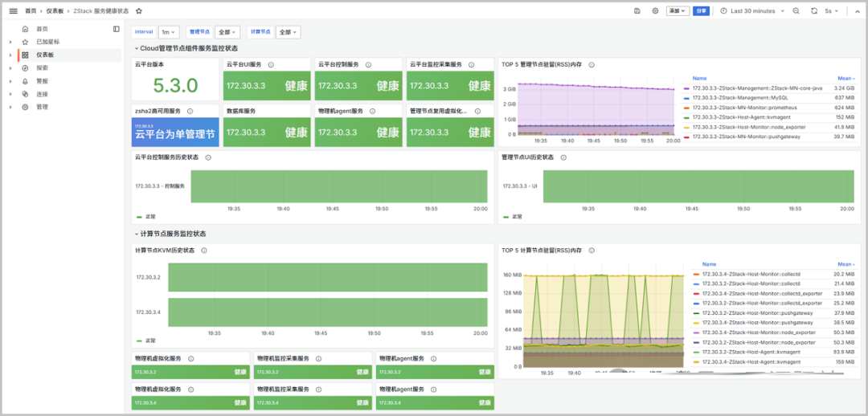Click the save dashboard icon
This screenshot has width=868, height=416.
637,11
